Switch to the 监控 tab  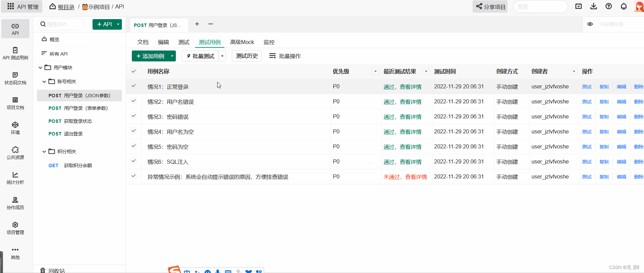(269, 42)
